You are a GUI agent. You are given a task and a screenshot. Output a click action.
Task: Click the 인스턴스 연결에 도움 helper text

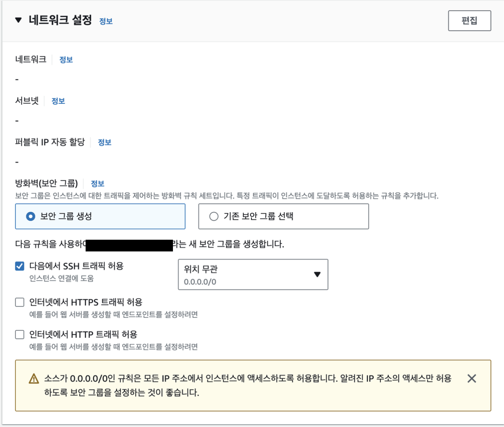[61, 278]
